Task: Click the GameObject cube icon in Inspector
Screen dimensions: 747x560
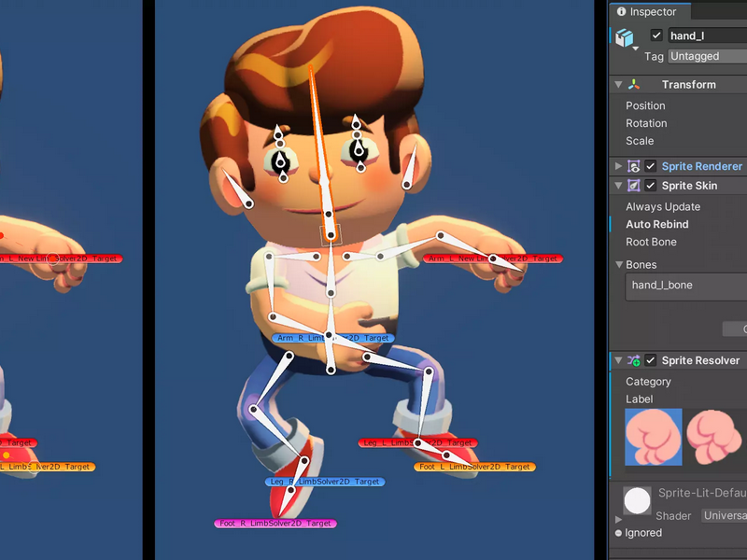Action: [625, 37]
